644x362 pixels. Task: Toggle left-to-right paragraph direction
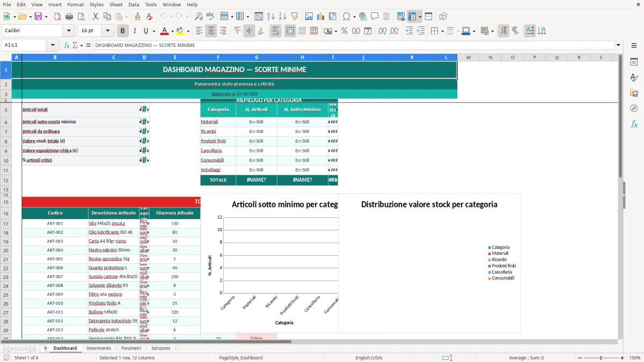(x=503, y=31)
